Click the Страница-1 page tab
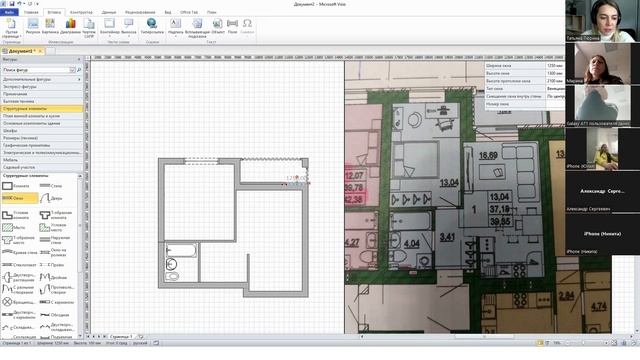The width and height of the screenshot is (640, 360). tap(121, 337)
